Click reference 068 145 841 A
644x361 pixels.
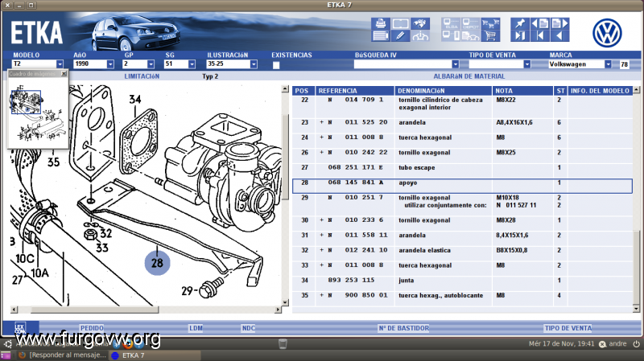click(x=356, y=183)
